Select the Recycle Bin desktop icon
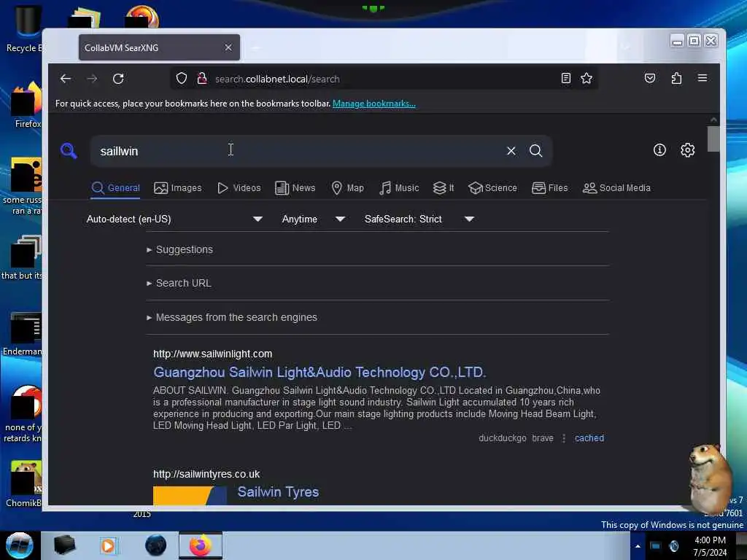Image resolution: width=747 pixels, height=560 pixels. point(24,28)
